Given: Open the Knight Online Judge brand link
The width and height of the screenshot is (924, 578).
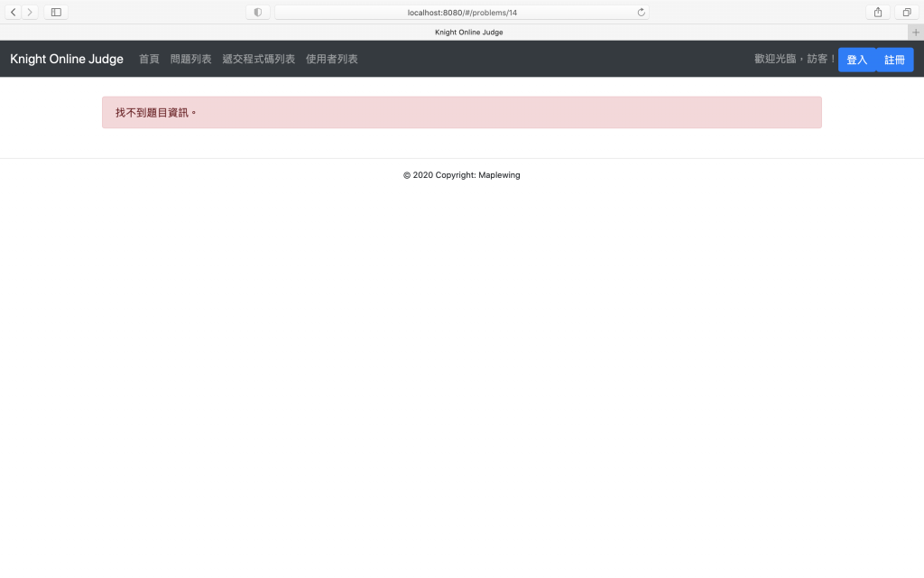Looking at the screenshot, I should pos(67,59).
